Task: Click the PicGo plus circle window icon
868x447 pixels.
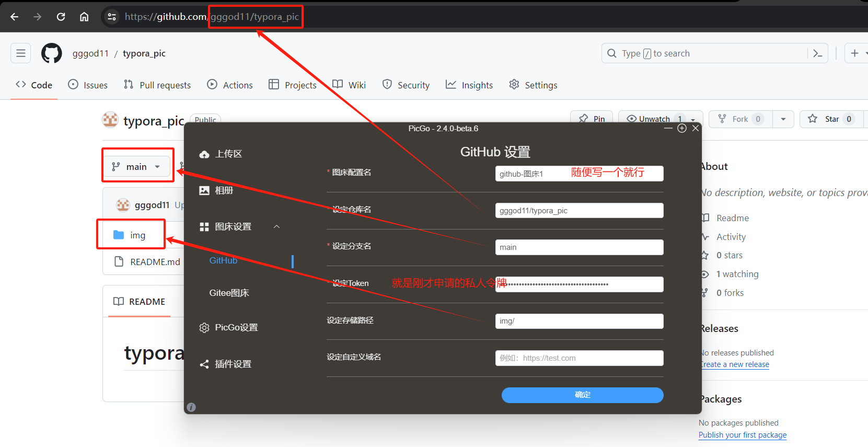Action: 682,128
